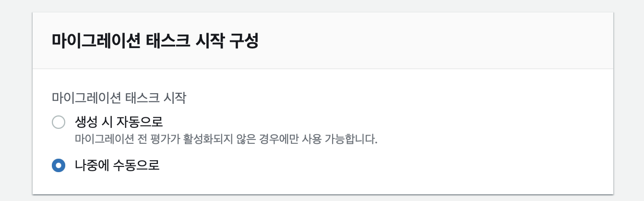Choose automatic start on creation
Screen dimensions: 644x201
[58, 122]
